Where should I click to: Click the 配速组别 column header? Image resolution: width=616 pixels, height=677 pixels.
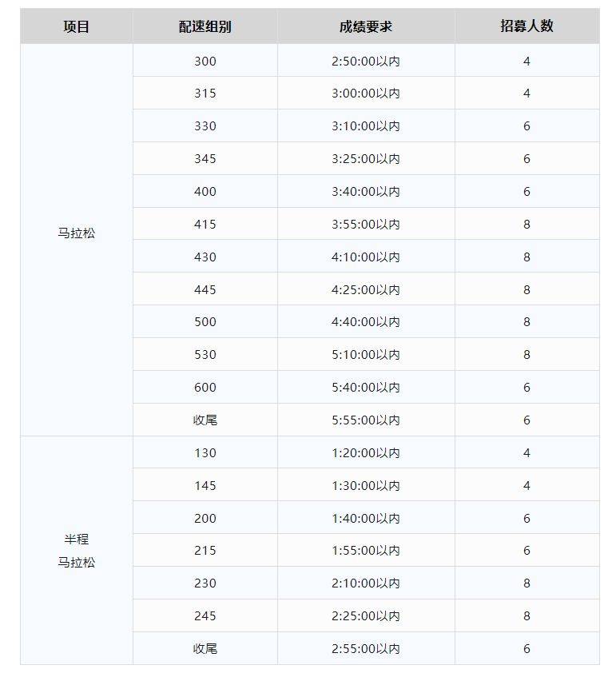pos(205,26)
